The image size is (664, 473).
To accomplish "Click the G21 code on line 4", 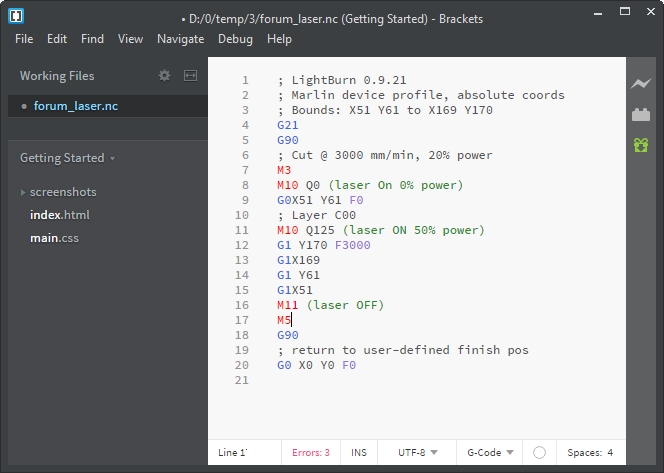I will pyautogui.click(x=288, y=125).
